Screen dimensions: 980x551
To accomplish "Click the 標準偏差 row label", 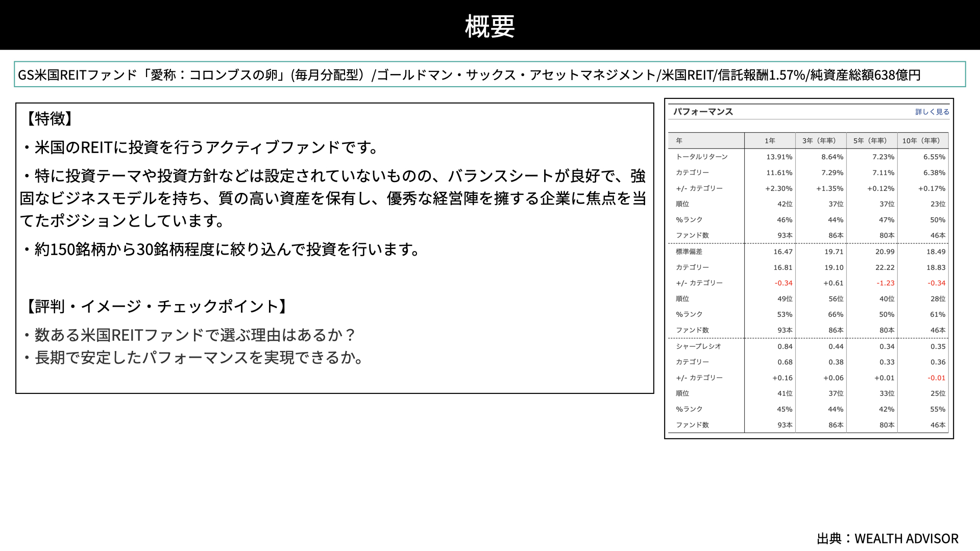I will click(689, 252).
